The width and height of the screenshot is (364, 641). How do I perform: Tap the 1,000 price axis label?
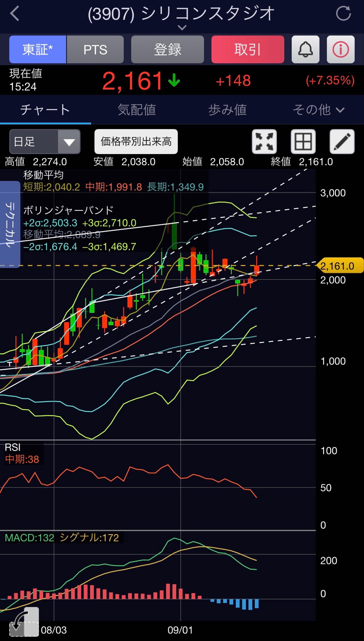pos(333,361)
